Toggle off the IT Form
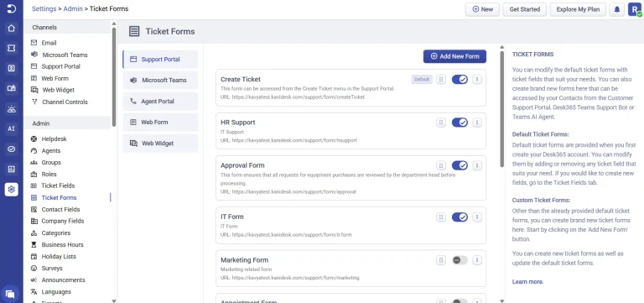 (460, 217)
